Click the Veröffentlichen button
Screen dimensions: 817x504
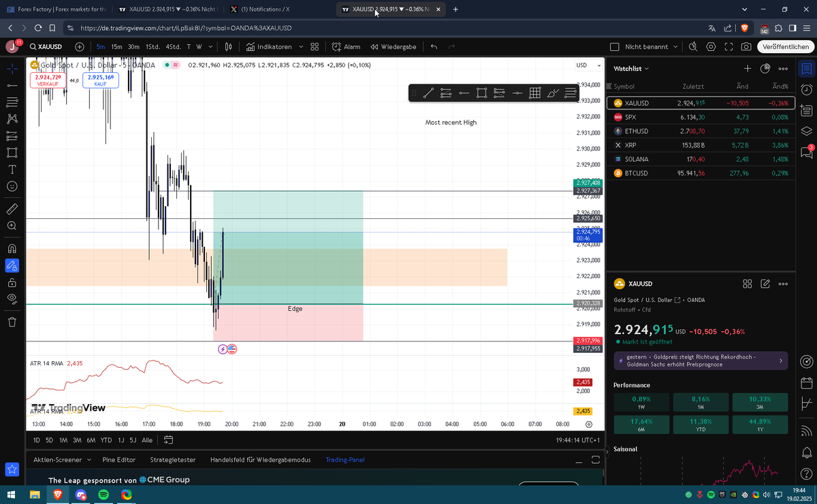(x=786, y=47)
